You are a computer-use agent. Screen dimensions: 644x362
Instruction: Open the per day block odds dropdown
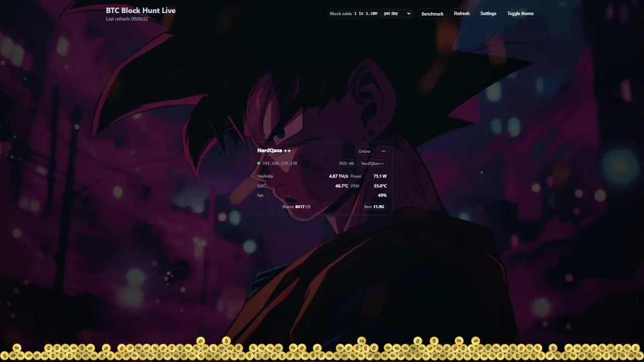397,14
